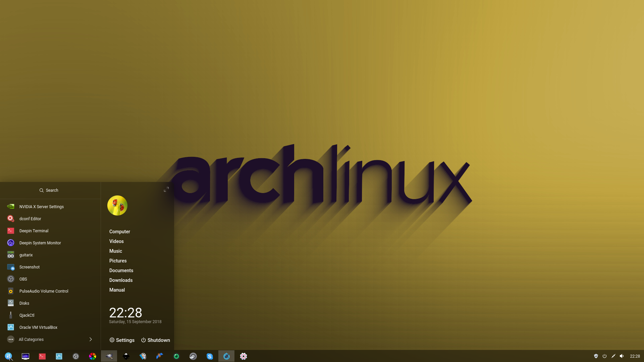Open the system monitor display icon in dock

[25, 356]
